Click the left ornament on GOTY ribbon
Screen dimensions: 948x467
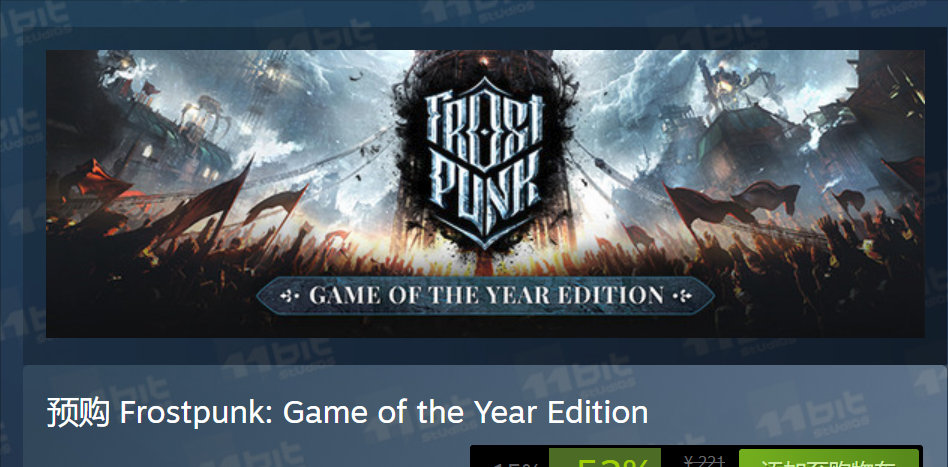289,296
